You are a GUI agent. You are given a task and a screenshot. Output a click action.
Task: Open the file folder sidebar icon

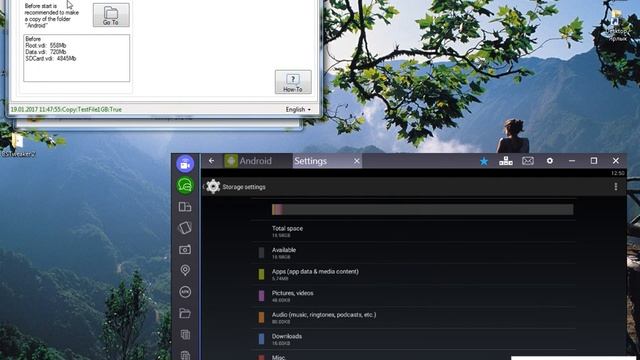[x=185, y=313]
